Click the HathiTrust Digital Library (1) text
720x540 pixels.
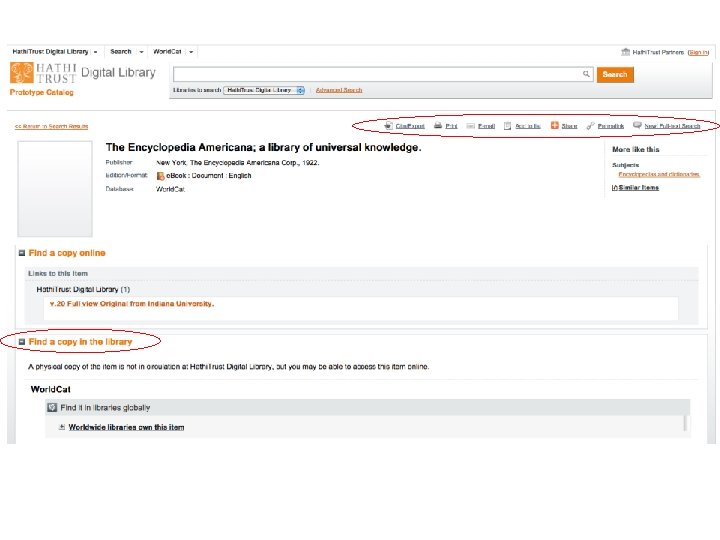(83, 289)
